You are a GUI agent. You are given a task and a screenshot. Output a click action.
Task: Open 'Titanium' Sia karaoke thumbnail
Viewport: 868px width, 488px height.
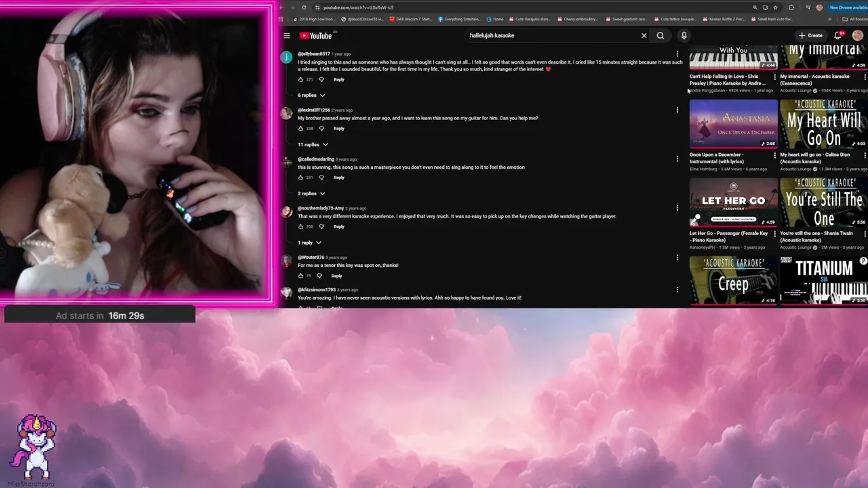pyautogui.click(x=824, y=280)
